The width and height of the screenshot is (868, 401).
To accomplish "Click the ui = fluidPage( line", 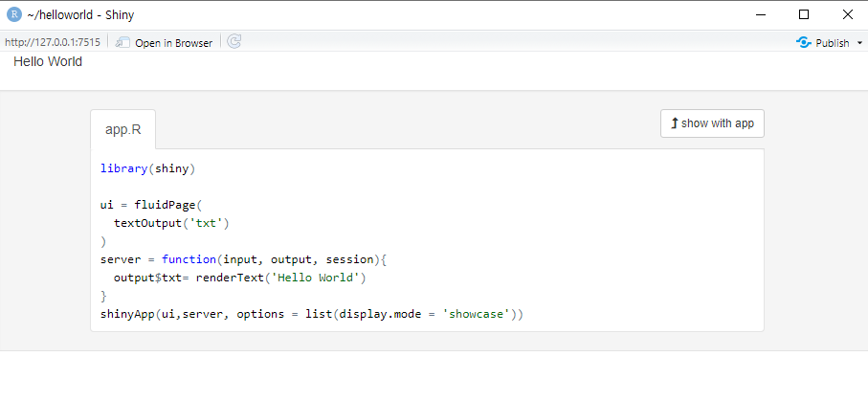I will point(151,205).
